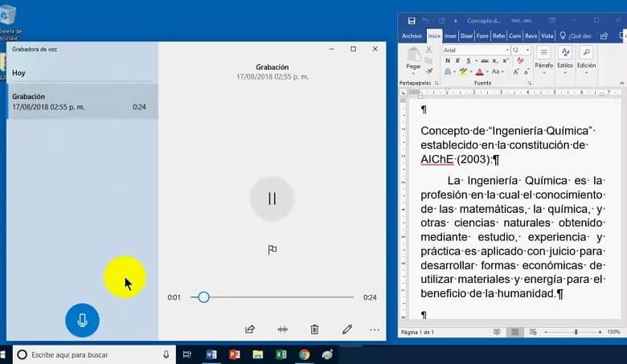Click the Share icon in Word ribbon
This screenshot has width=627, height=364.
point(604,36)
